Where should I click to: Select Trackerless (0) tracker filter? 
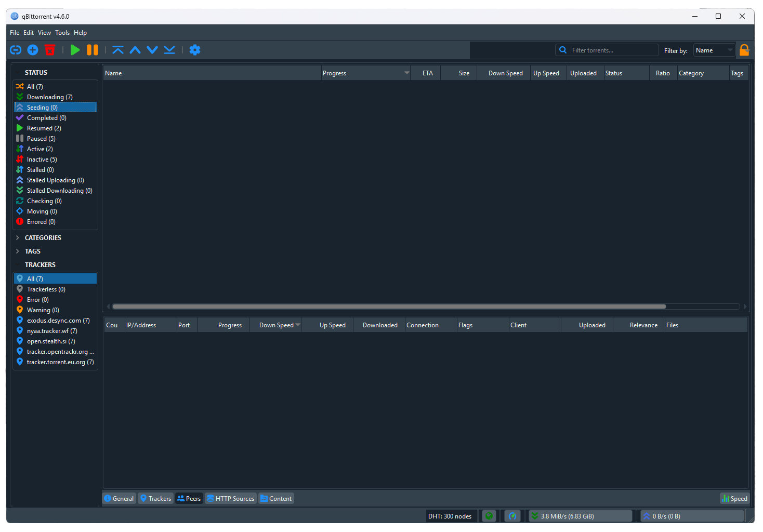(56, 289)
